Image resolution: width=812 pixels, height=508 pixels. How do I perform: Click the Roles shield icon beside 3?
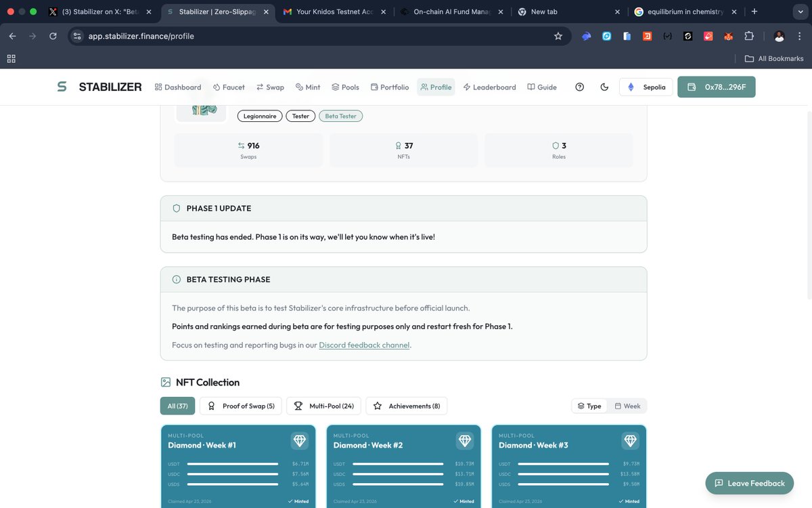pos(555,146)
